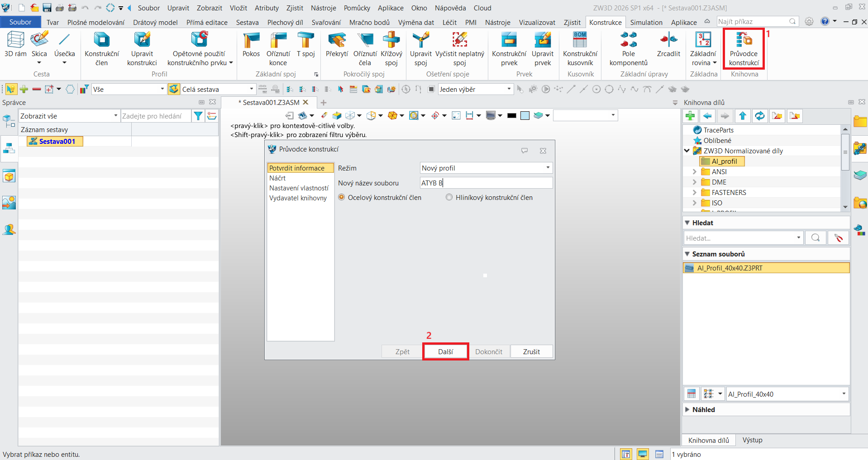This screenshot has width=868, height=460.
Task: Open Upravit konstrukci tool
Action: coord(142,49)
